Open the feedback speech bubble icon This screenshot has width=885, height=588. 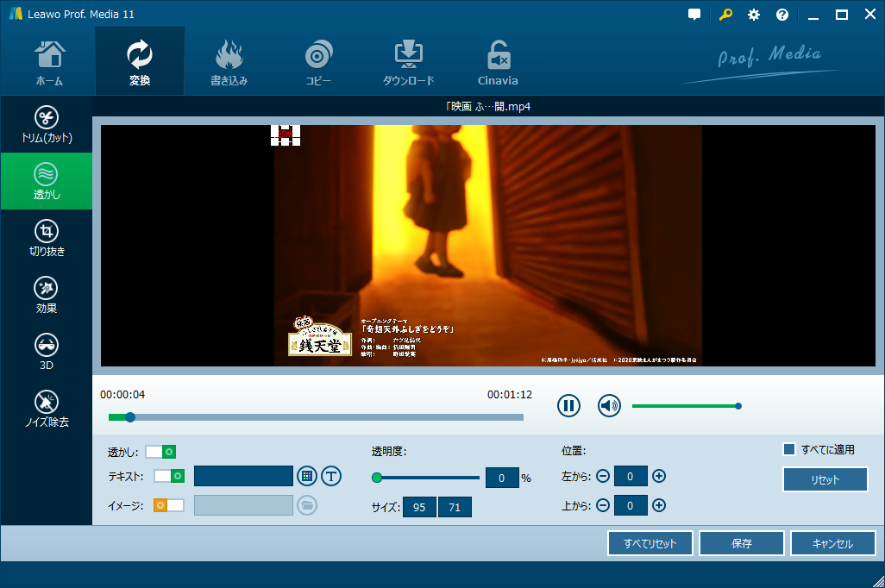click(x=694, y=15)
